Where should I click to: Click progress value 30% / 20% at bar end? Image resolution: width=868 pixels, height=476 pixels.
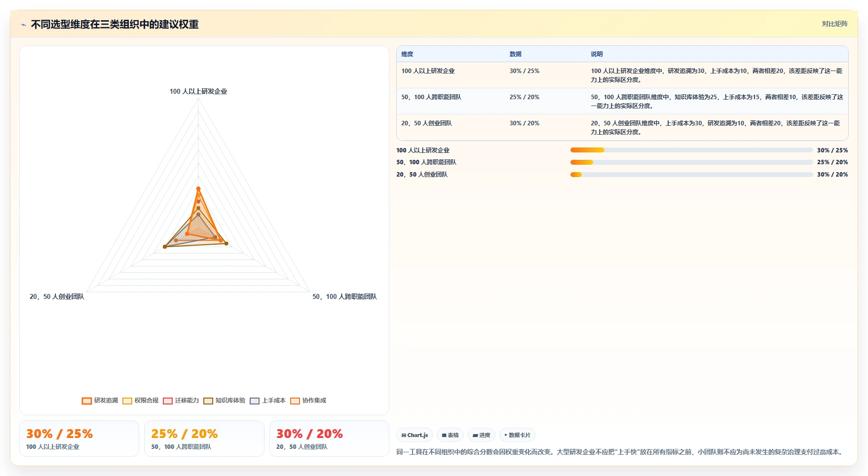pyautogui.click(x=832, y=175)
